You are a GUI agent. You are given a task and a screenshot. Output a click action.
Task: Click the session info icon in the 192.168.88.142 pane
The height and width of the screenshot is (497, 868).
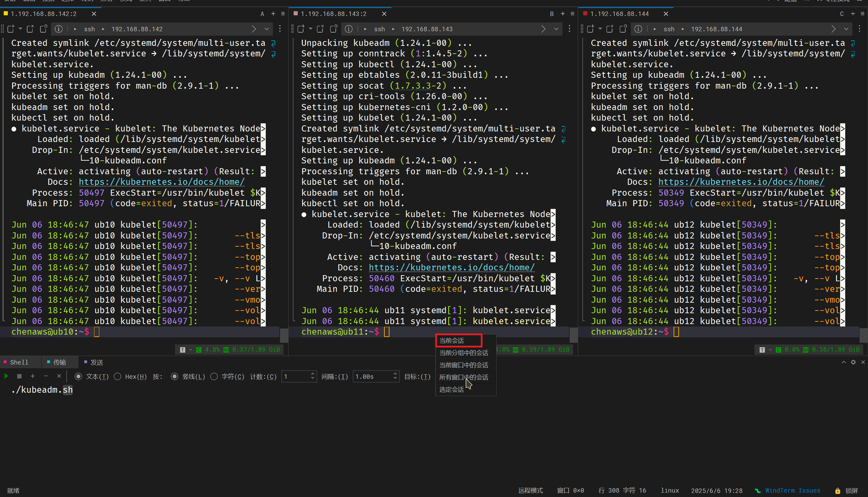point(59,29)
